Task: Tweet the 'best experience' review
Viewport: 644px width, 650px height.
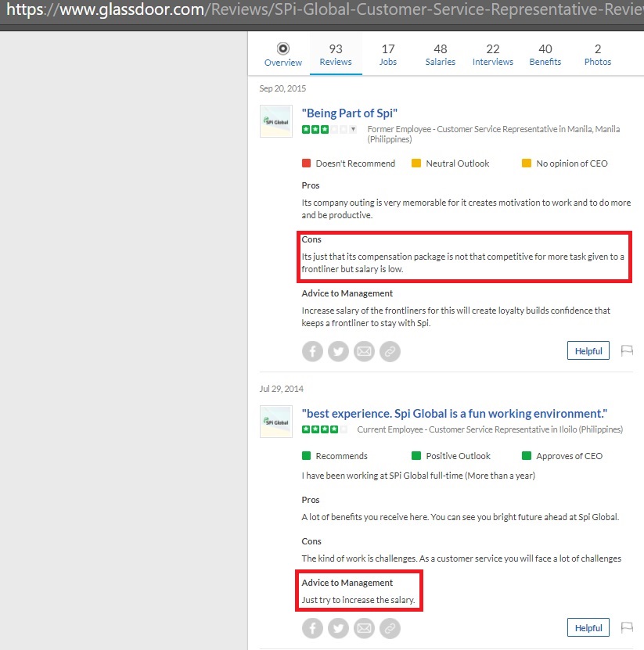Action: pos(338,628)
